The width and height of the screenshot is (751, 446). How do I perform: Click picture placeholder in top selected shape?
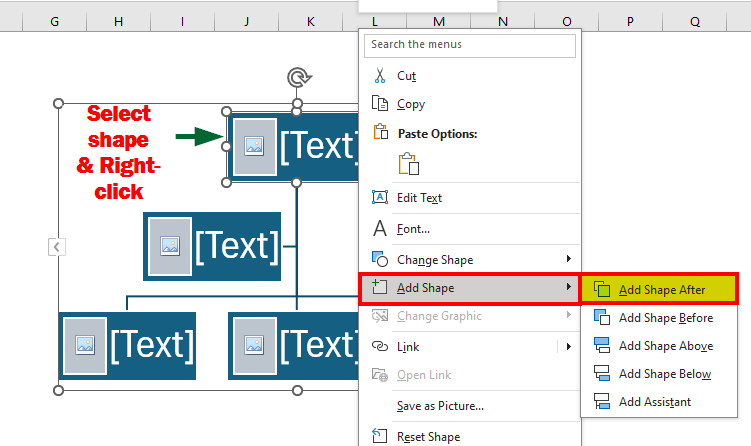254,146
